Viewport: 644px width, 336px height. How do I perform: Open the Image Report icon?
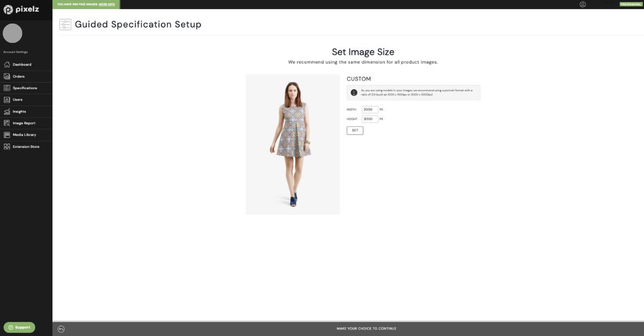point(7,123)
